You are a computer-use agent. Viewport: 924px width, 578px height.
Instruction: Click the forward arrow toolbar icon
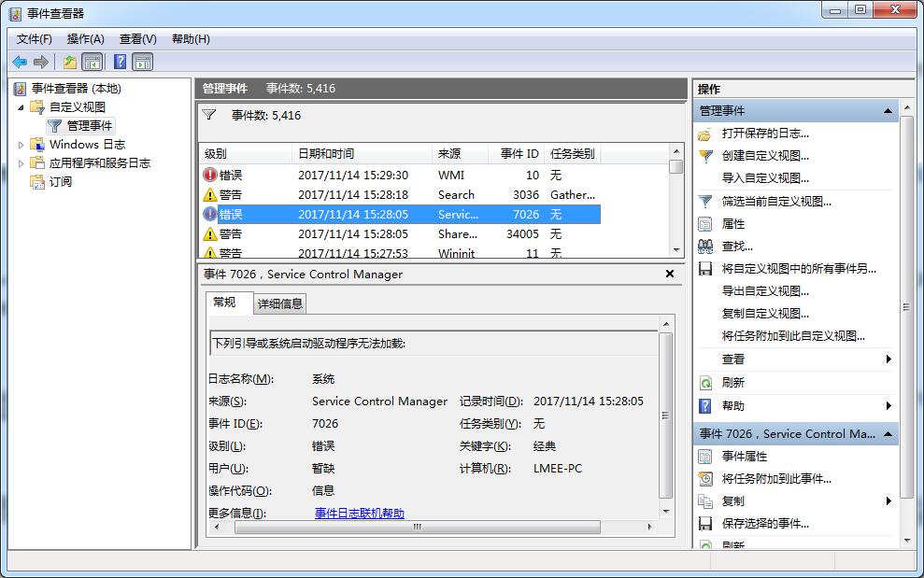[x=41, y=62]
